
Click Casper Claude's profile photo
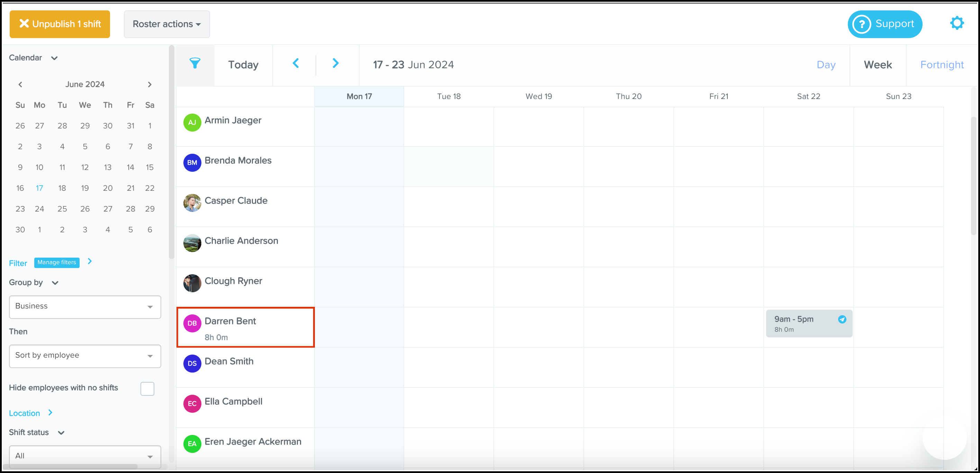[192, 203]
